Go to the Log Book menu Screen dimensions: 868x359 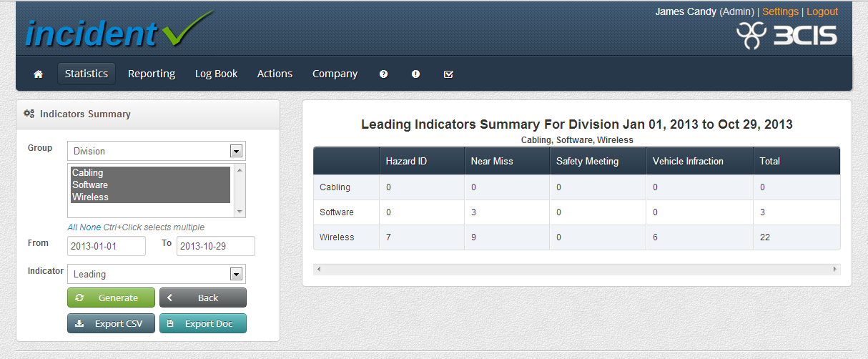click(x=216, y=74)
